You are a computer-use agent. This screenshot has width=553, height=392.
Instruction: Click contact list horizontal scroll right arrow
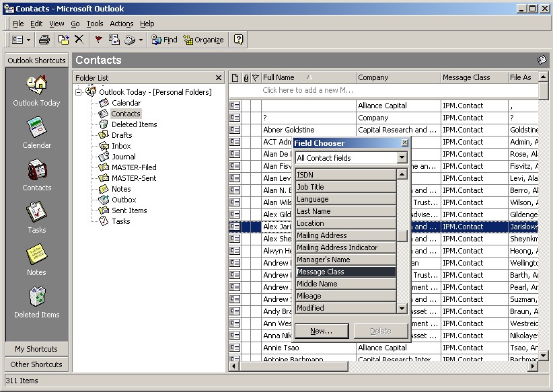coord(533,366)
